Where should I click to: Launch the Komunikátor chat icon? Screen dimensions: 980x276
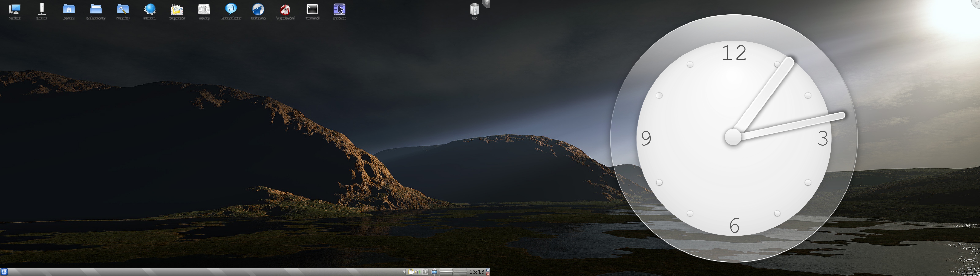coord(231,9)
